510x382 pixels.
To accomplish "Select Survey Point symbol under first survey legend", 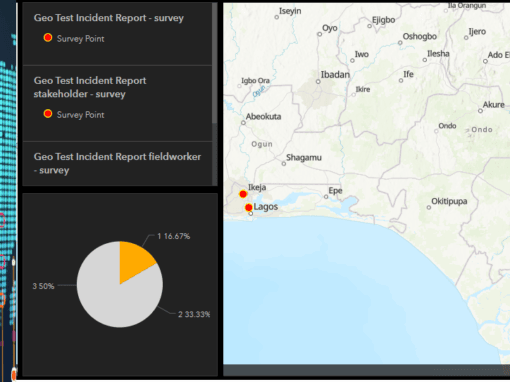I will point(48,38).
